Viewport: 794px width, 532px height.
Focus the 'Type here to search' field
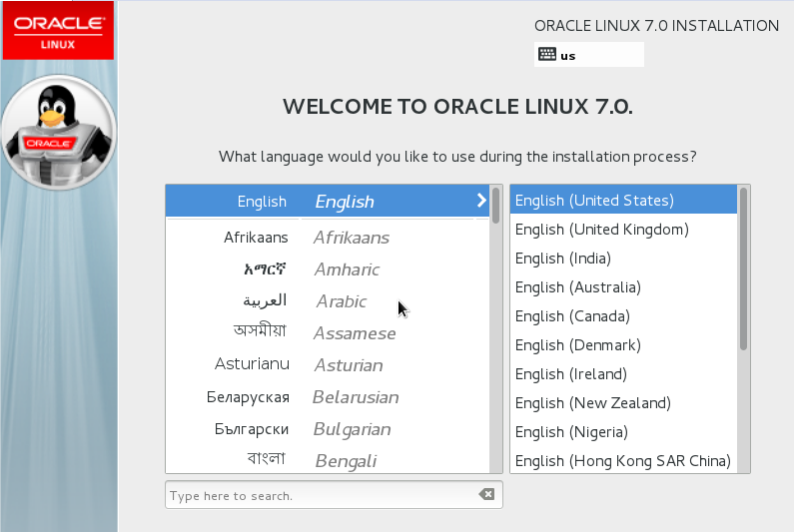click(x=334, y=495)
